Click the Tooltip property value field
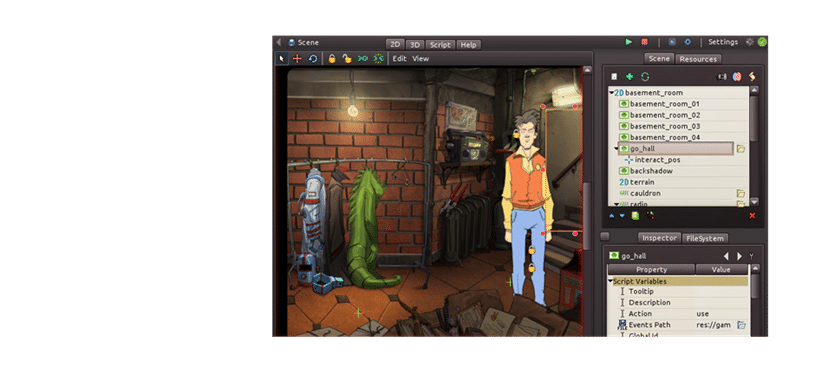 click(x=721, y=291)
